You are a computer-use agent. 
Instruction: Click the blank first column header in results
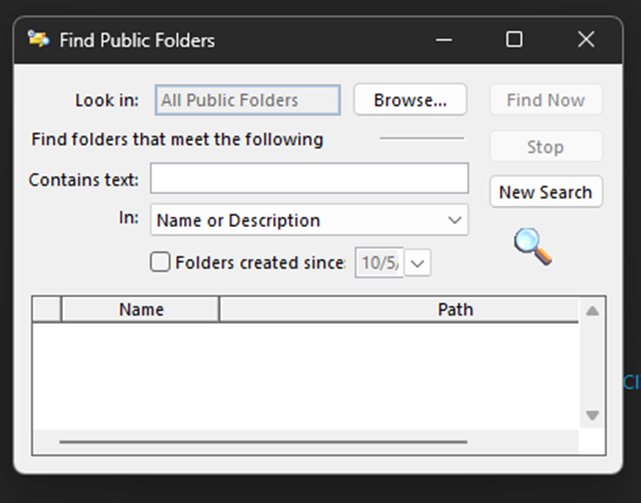pyautogui.click(x=47, y=309)
